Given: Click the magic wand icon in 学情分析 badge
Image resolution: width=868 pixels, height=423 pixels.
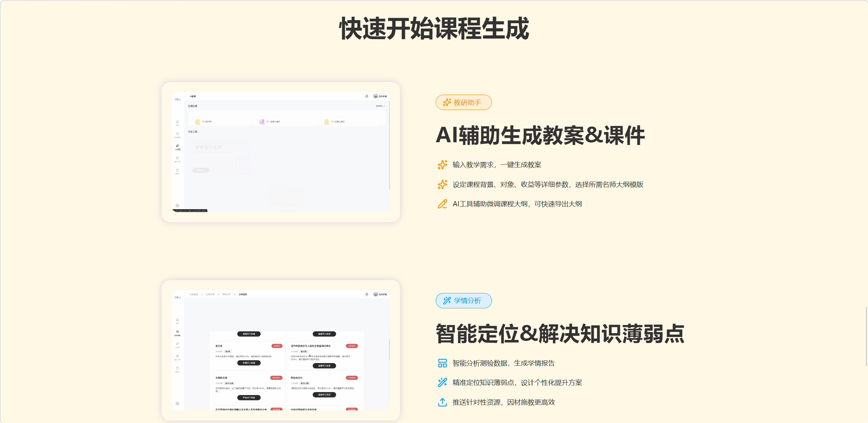Looking at the screenshot, I should coord(447,300).
